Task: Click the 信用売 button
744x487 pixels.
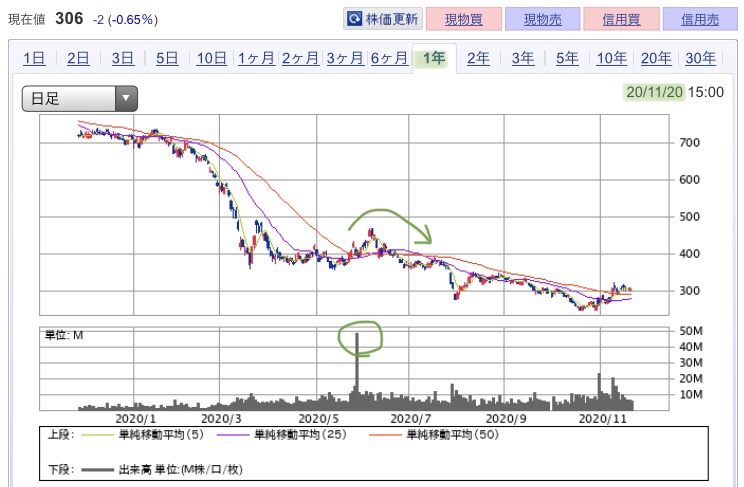Action: click(700, 19)
